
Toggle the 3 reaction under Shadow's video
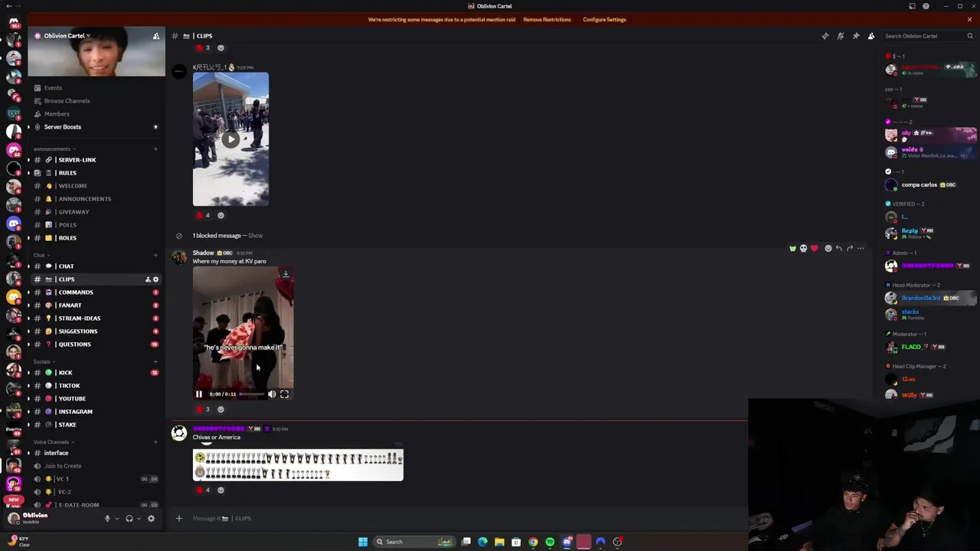pyautogui.click(x=203, y=409)
